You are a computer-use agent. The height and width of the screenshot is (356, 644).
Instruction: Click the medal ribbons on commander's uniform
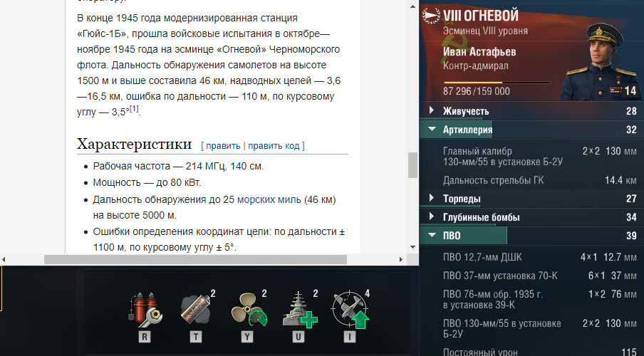(x=616, y=90)
